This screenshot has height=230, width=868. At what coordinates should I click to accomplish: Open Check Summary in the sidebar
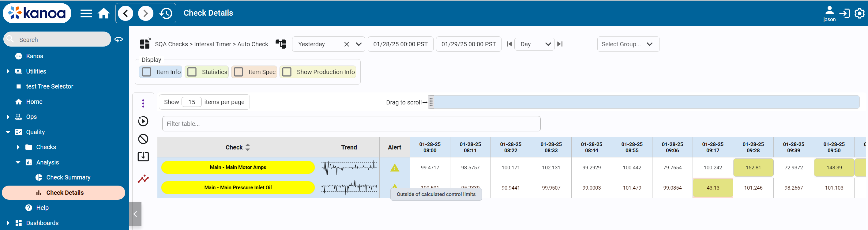coord(68,177)
